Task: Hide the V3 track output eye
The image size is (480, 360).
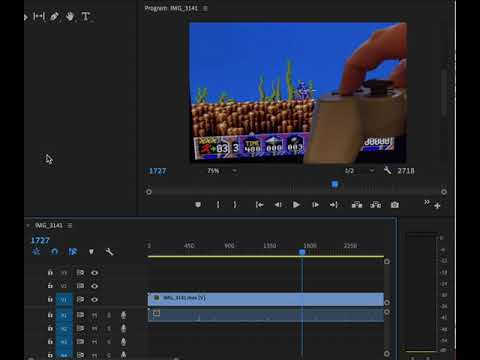Action: (95, 273)
